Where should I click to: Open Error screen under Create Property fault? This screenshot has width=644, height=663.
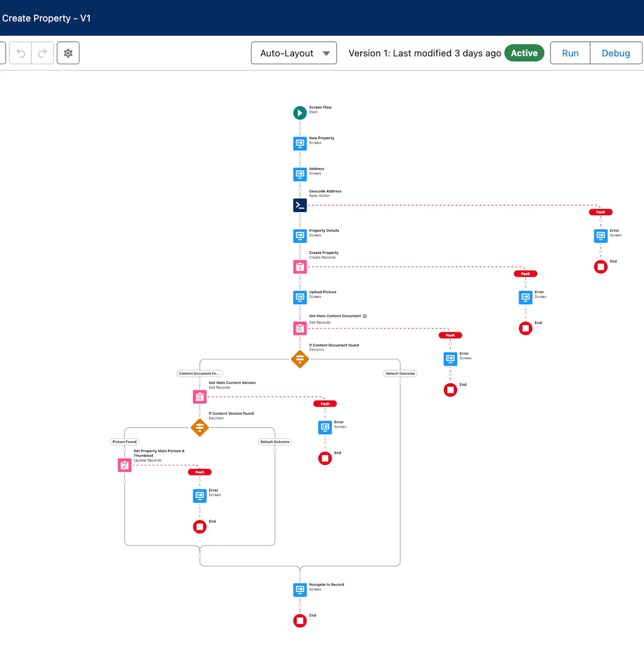coord(526,298)
